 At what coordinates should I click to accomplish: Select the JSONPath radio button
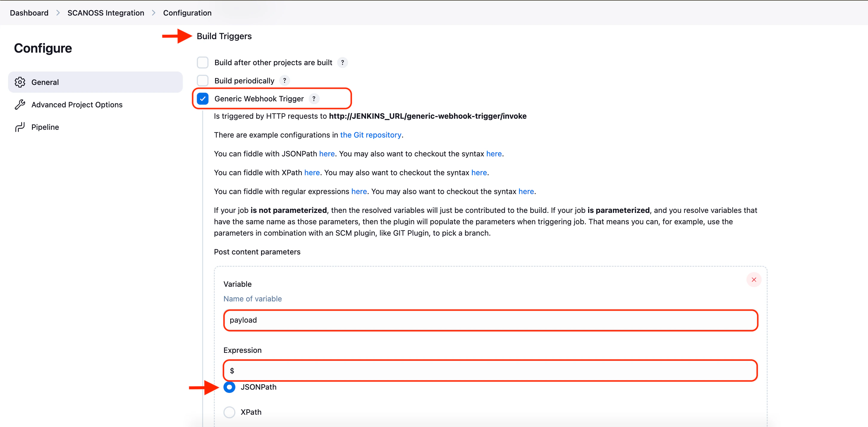click(x=229, y=387)
